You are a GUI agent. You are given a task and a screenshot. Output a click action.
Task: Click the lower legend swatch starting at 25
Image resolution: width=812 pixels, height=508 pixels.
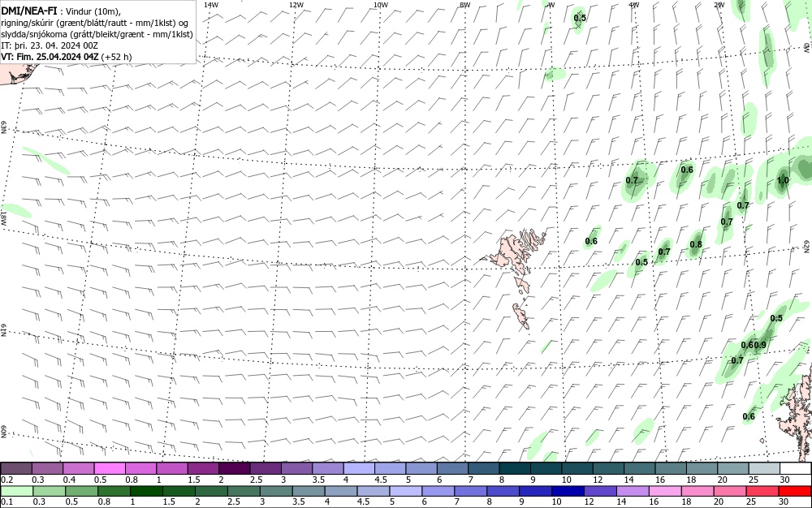pyautogui.click(x=762, y=491)
